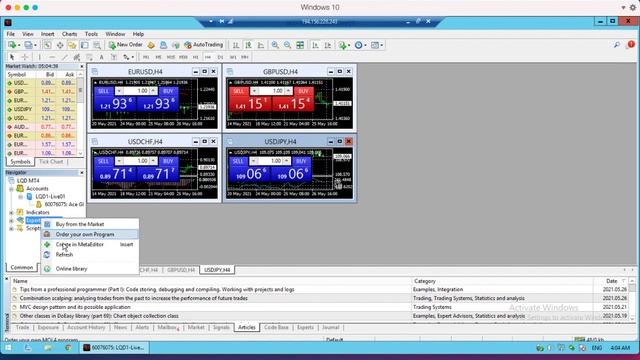Choose Online library in context menu
Screen dimensions: 640x360
click(x=90, y=269)
